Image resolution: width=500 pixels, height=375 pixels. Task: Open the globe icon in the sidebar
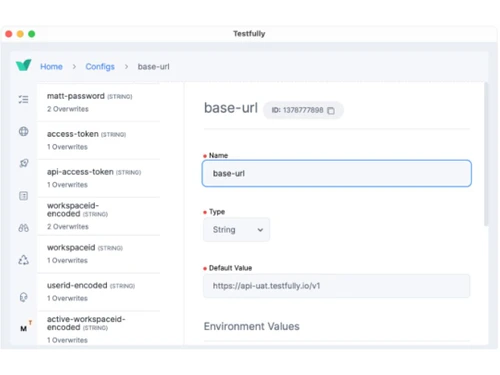point(23,131)
